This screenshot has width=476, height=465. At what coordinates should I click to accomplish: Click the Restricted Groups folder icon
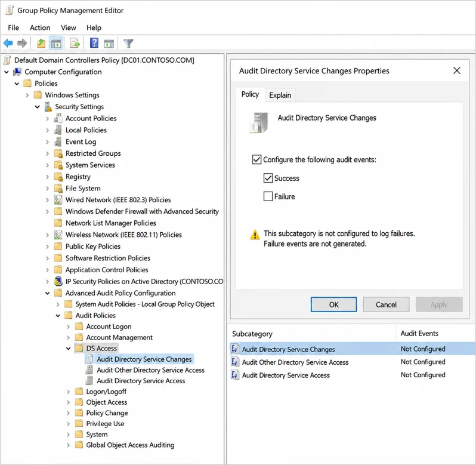[58, 153]
